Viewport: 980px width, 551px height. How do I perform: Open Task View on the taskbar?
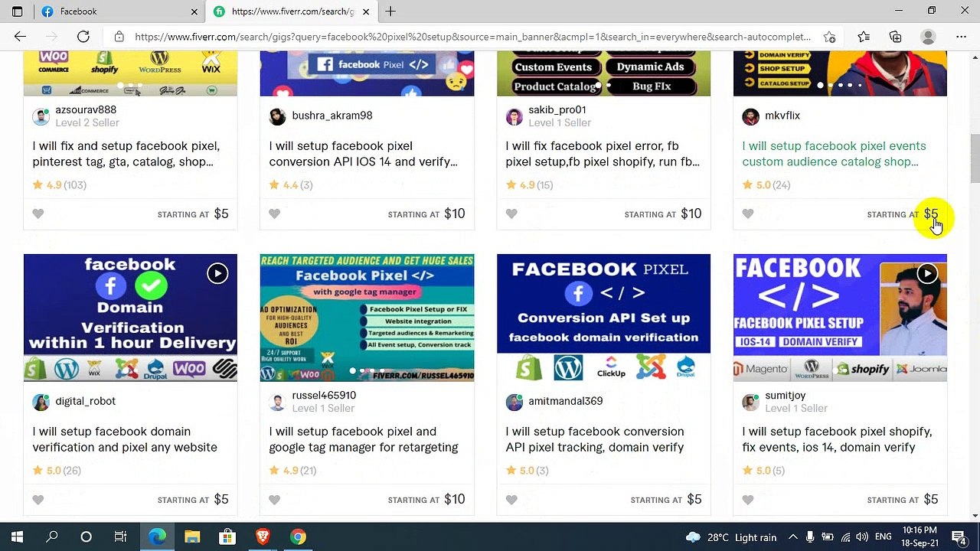point(120,537)
